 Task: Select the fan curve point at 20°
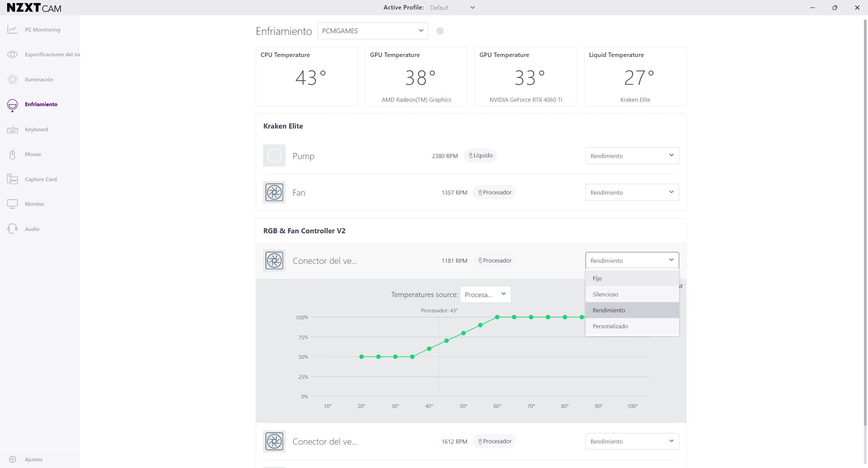(x=361, y=357)
